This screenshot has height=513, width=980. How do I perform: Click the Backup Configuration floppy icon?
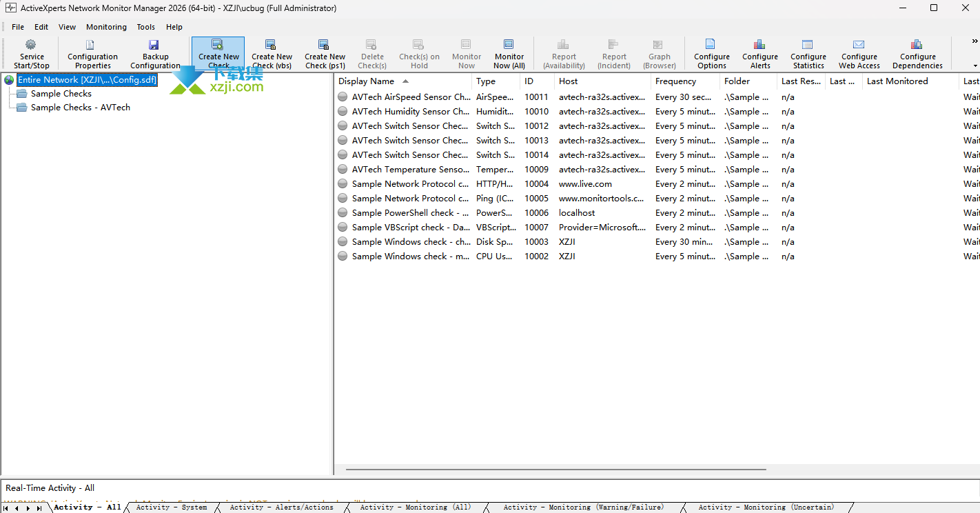point(155,45)
